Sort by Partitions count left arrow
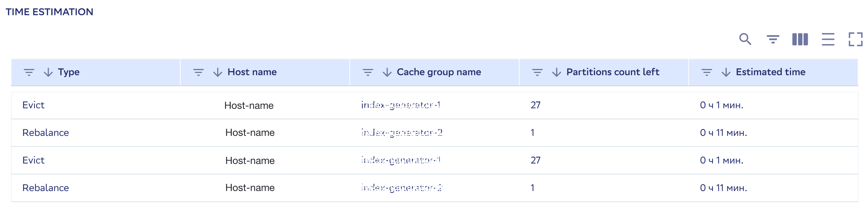The image size is (868, 207). [x=556, y=72]
